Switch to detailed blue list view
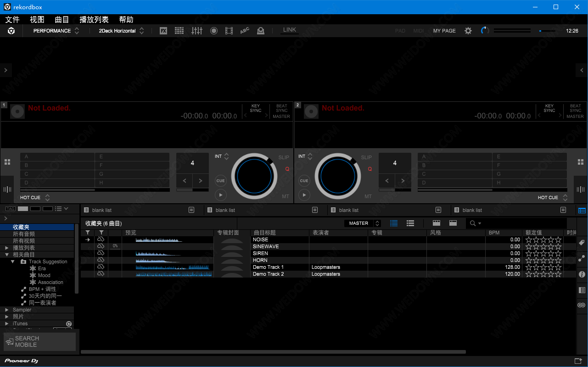 394,223
